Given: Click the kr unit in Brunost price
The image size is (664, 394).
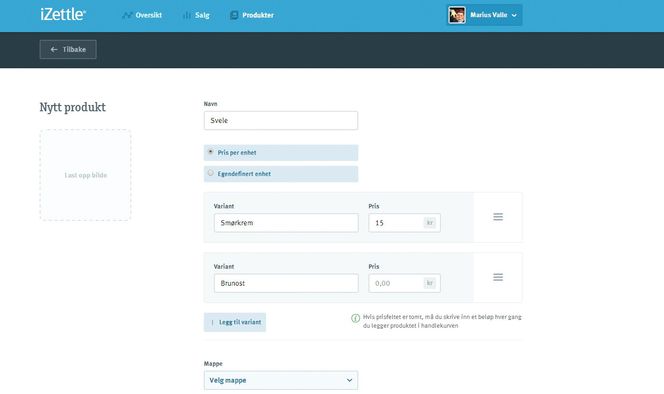Looking at the screenshot, I should (x=430, y=283).
